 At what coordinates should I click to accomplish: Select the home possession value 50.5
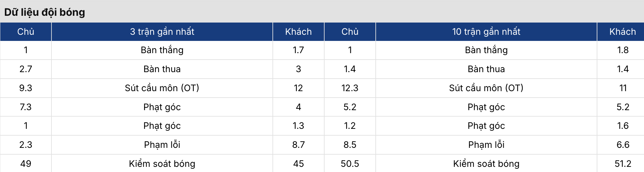pyautogui.click(x=350, y=164)
